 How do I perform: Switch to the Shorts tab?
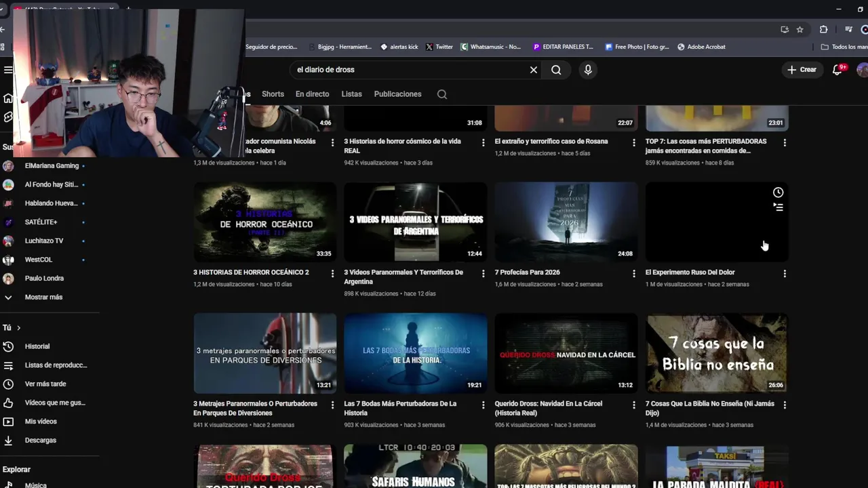[x=273, y=94]
